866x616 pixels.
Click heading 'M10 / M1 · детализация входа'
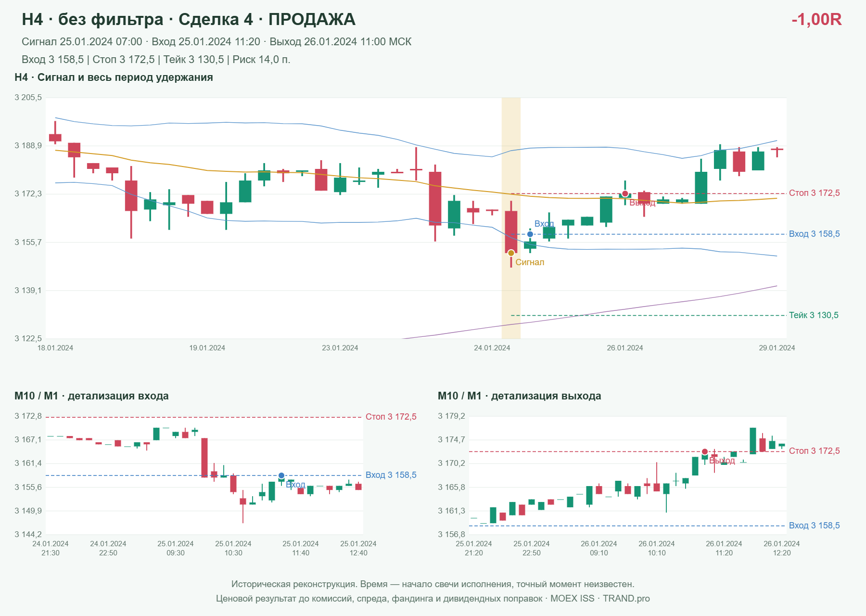tap(91, 396)
